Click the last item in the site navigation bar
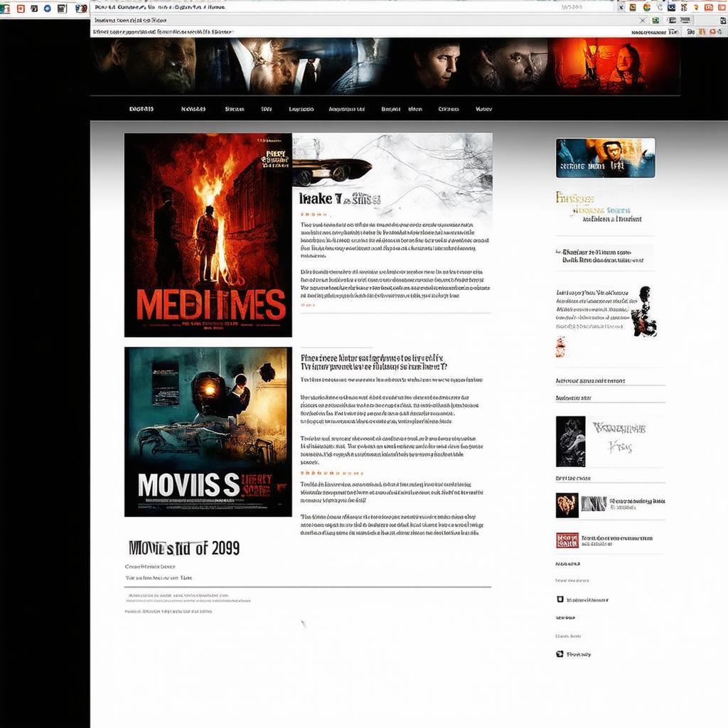Image resolution: width=728 pixels, height=728 pixels. point(483,109)
